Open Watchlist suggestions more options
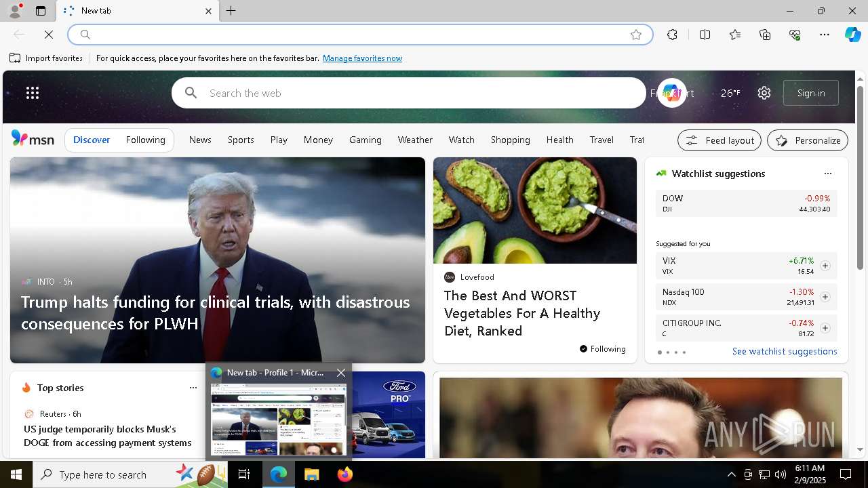The image size is (868, 488). [828, 174]
